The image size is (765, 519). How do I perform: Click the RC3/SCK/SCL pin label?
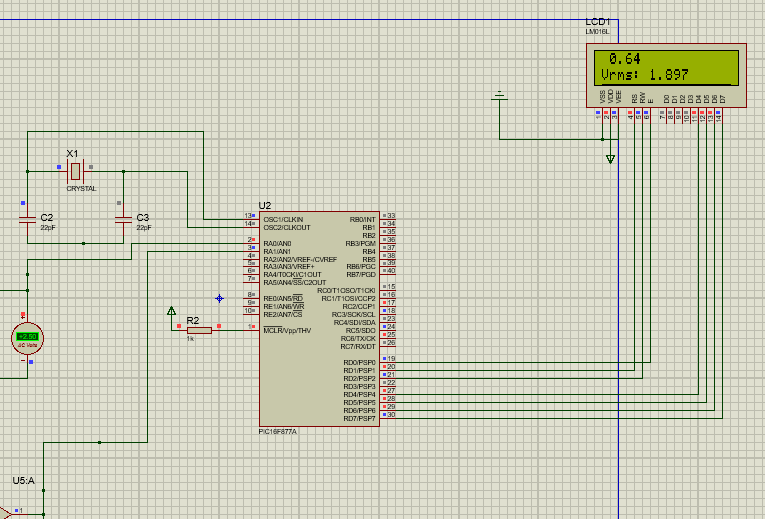pos(354,315)
